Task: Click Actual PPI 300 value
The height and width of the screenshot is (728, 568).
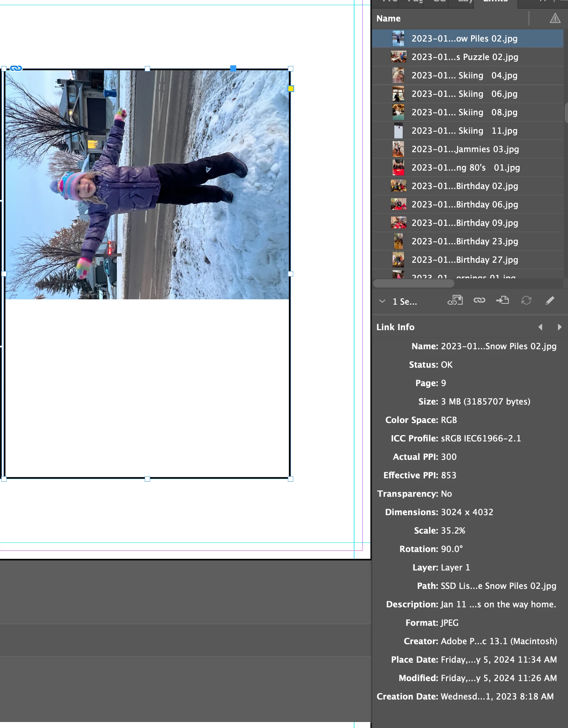Action: [449, 457]
